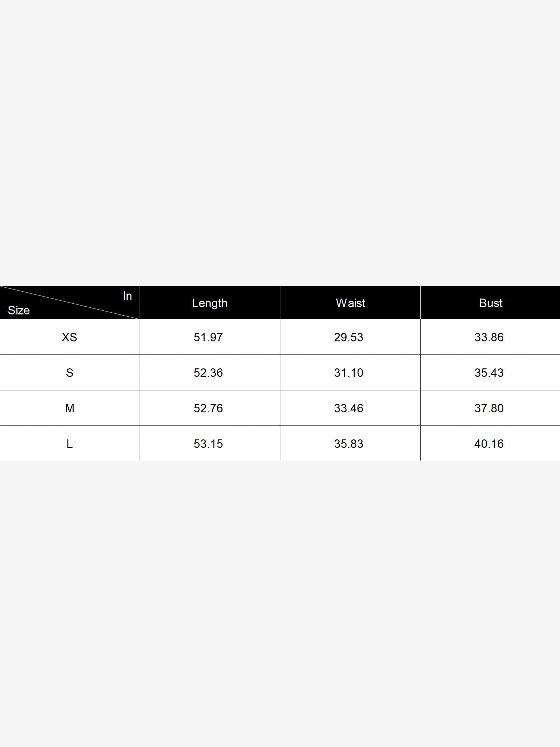Click M waist value 33.46
The height and width of the screenshot is (747, 560).
[348, 408]
